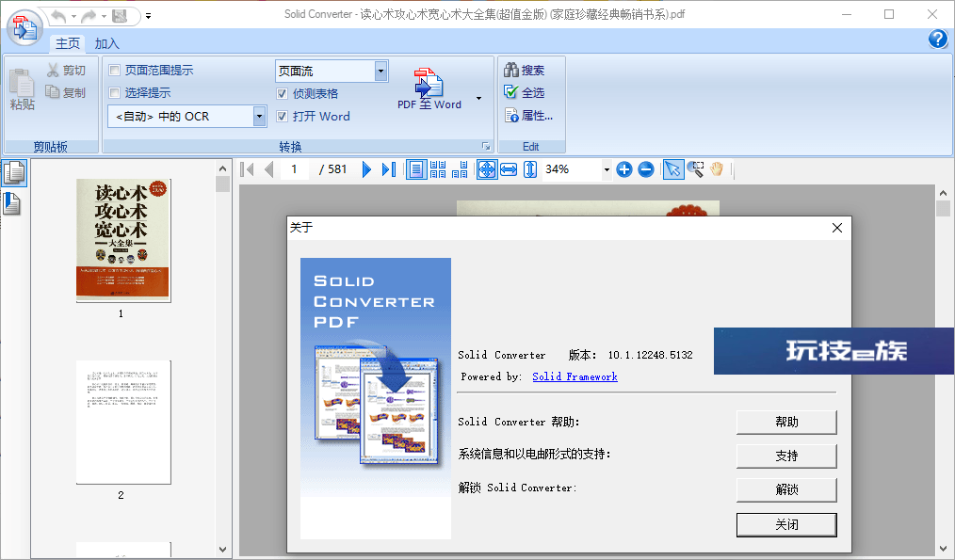Close the 关于 dialog with X
The height and width of the screenshot is (560, 955).
pyautogui.click(x=837, y=228)
